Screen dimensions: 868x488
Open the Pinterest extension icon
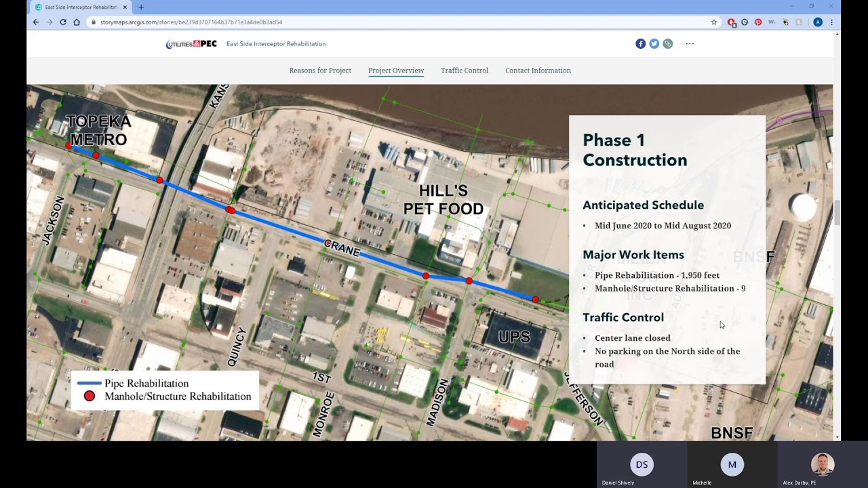pos(758,22)
